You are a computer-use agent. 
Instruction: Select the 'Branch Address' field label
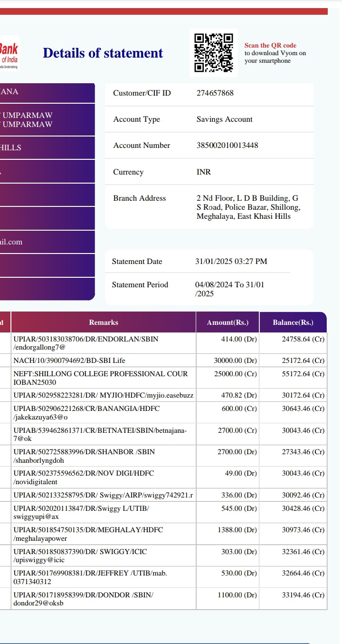tap(140, 198)
